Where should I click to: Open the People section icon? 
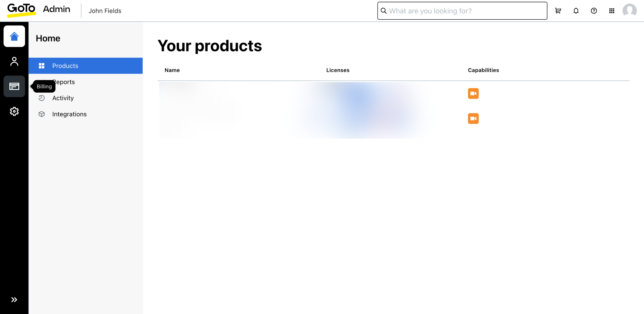pyautogui.click(x=14, y=61)
